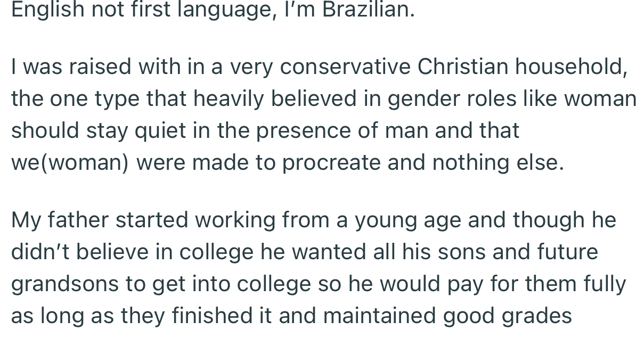Click the line starting 'didn't believe in college'
Image resolution: width=644 pixels, height=338 pixels.
point(305,252)
